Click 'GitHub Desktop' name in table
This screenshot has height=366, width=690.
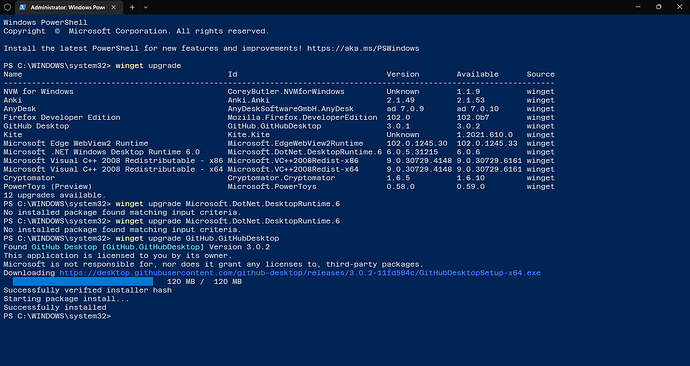coord(36,126)
